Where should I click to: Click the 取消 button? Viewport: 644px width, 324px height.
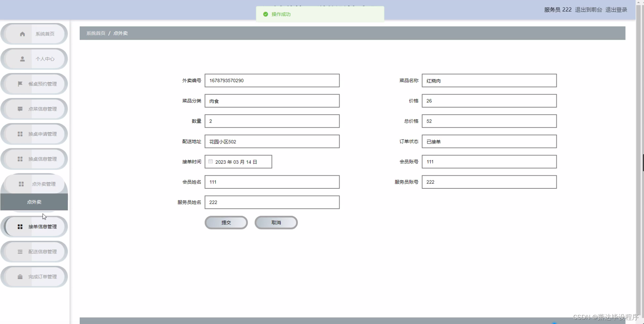[x=276, y=223]
